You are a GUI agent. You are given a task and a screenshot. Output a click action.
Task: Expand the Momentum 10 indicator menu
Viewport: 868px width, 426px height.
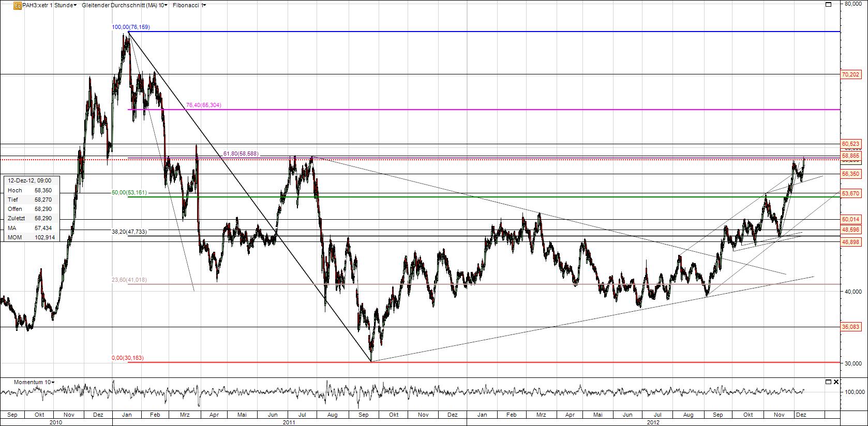click(34, 382)
